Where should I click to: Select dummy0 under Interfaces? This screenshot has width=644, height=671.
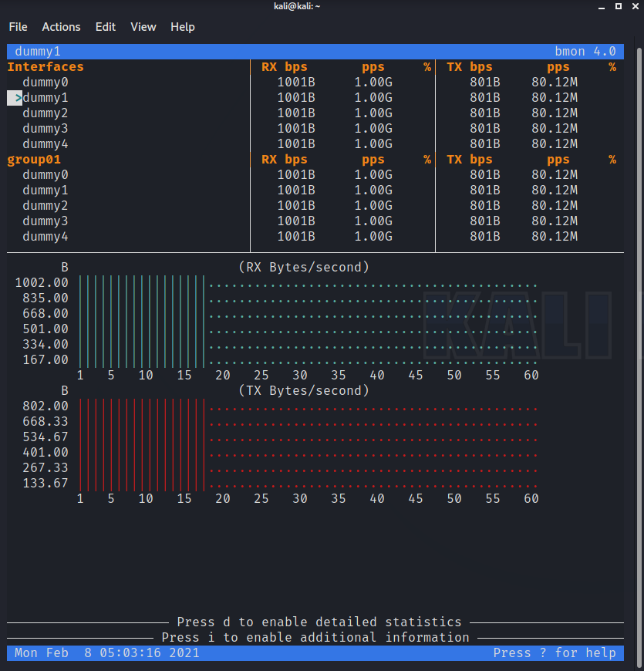[46, 83]
